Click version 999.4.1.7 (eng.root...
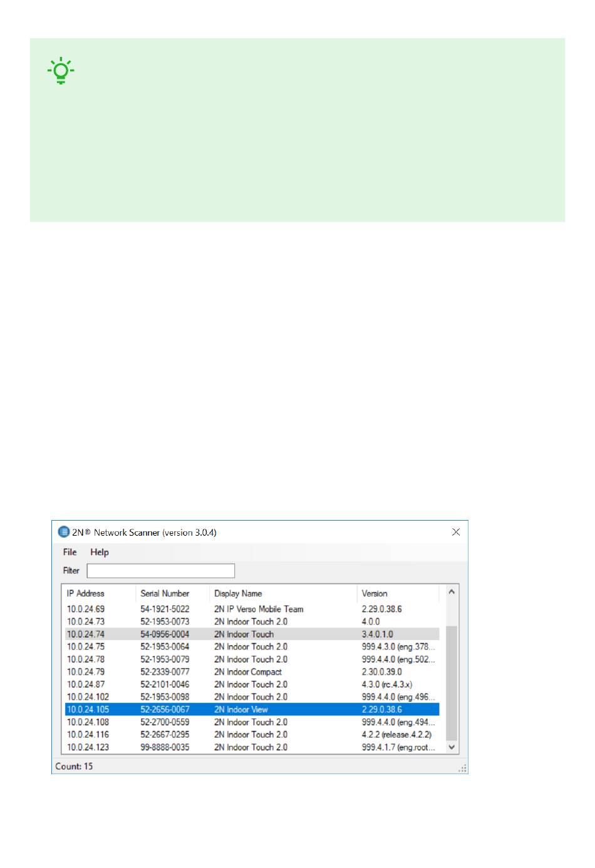 coord(398,747)
